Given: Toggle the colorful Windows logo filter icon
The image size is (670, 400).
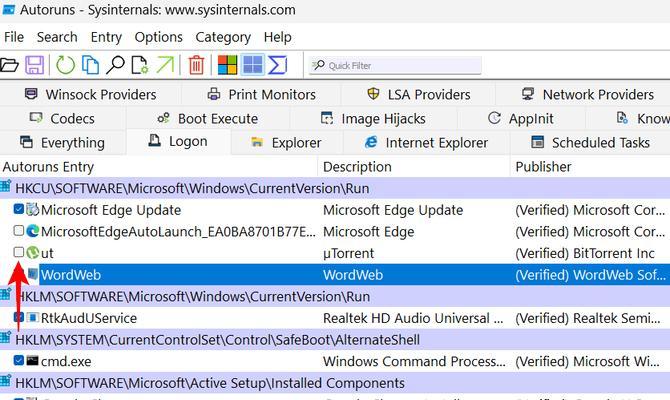Looking at the screenshot, I should pyautogui.click(x=227, y=65).
